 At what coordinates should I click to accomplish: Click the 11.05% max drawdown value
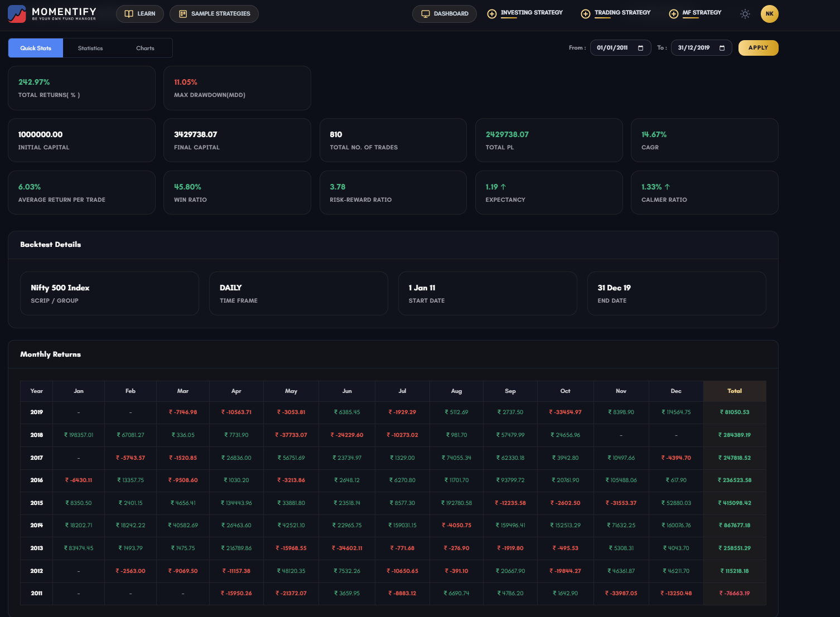[x=186, y=82]
